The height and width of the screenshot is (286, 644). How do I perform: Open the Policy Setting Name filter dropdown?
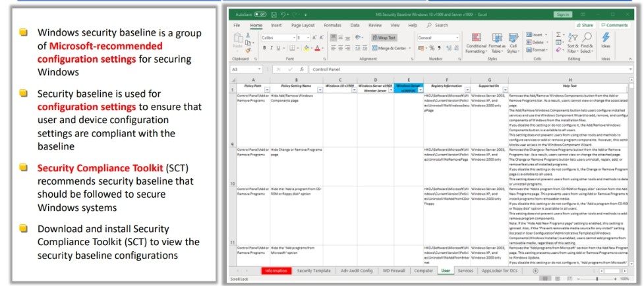pyautogui.click(x=320, y=90)
